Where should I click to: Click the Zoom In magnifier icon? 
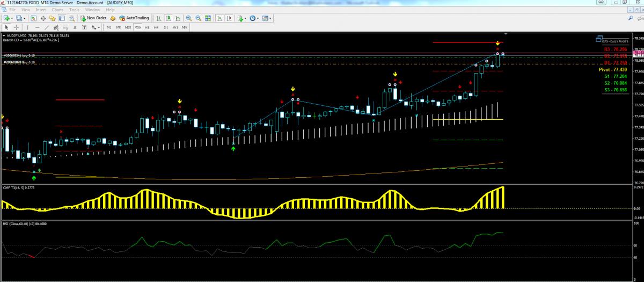tap(189, 18)
